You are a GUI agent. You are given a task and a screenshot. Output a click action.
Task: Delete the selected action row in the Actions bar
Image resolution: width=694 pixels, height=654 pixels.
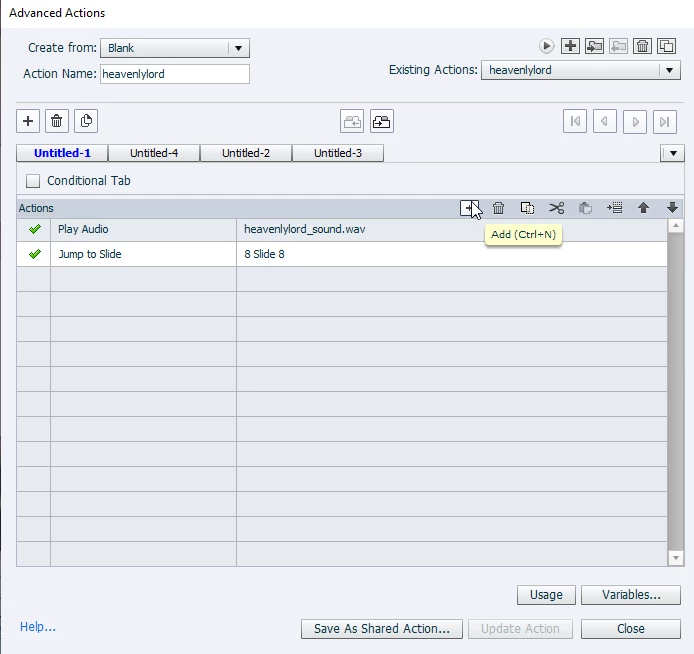pos(498,208)
